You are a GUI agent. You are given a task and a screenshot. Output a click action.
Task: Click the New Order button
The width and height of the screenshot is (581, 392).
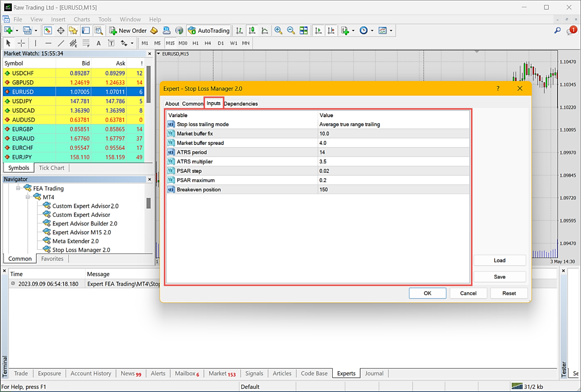point(128,30)
